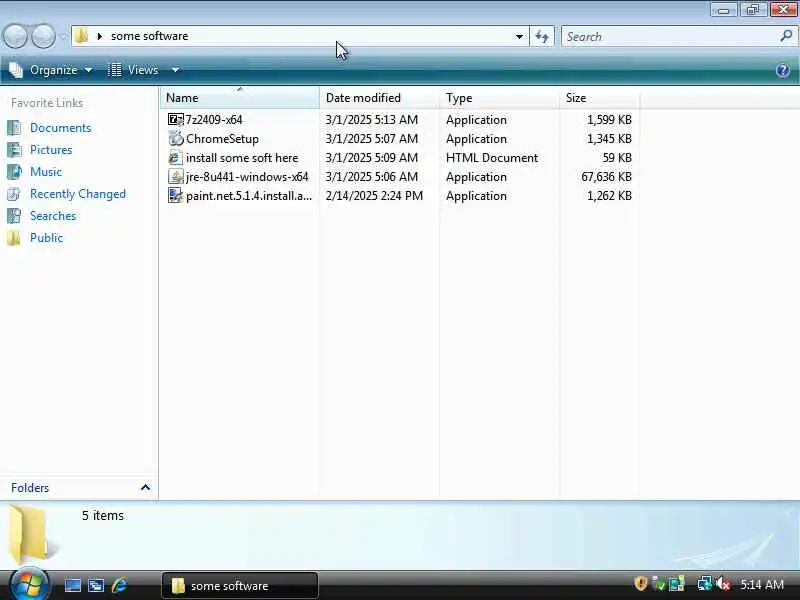Viewport: 800px width, 600px height.
Task: Open the Music favorite link
Action: (x=46, y=171)
